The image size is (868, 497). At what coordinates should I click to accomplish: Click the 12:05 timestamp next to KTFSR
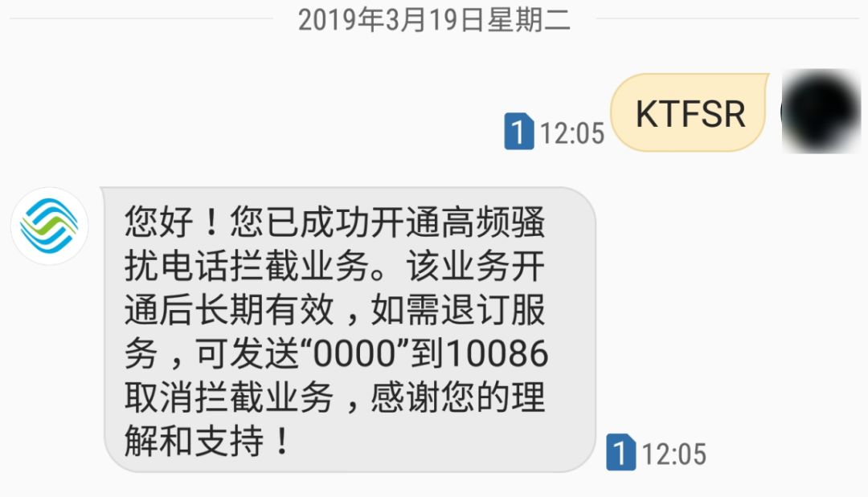pyautogui.click(x=572, y=133)
